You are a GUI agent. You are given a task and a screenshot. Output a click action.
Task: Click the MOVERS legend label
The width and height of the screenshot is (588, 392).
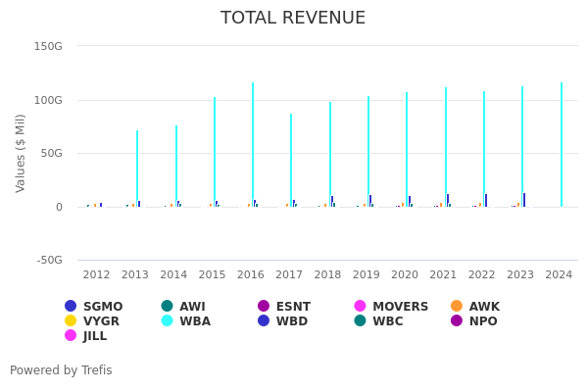pyautogui.click(x=400, y=307)
